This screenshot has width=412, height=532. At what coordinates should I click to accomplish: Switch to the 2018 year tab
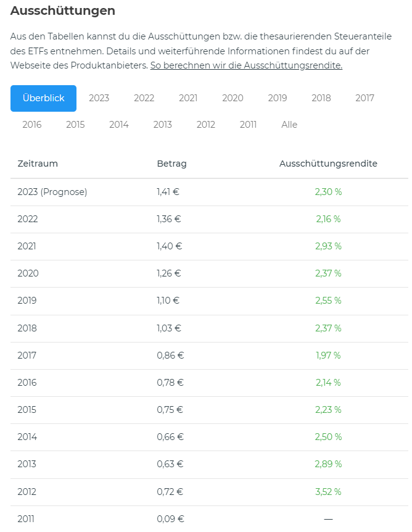[321, 98]
